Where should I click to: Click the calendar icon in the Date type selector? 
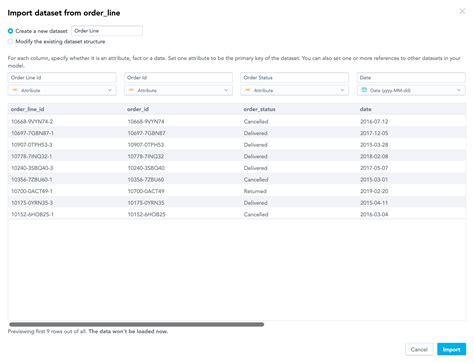click(x=364, y=90)
